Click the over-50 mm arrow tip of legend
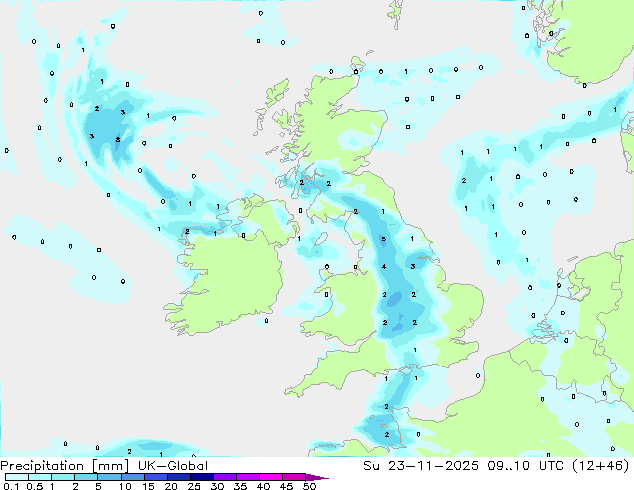Image resolution: width=634 pixels, height=490 pixels. (317, 477)
